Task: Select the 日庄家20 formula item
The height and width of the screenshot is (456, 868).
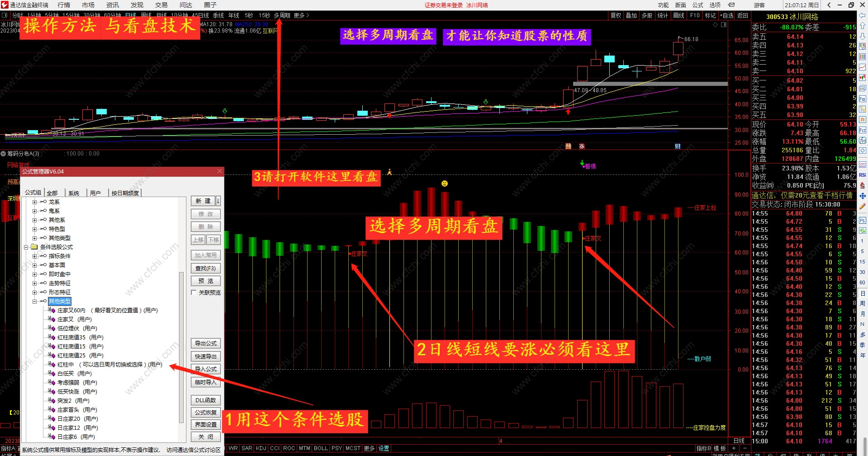Action: [x=78, y=418]
